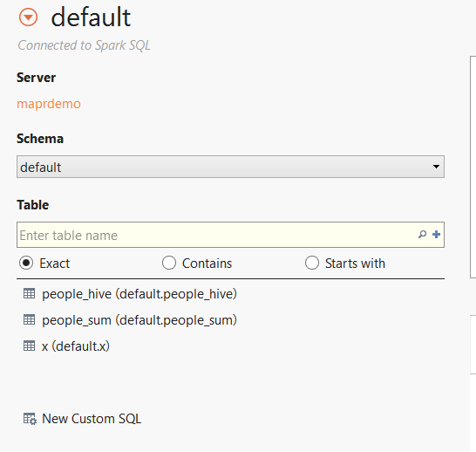Screen dimensions: 476x452
Task: Click the table icon beside people_hive
Action: [x=29, y=294]
